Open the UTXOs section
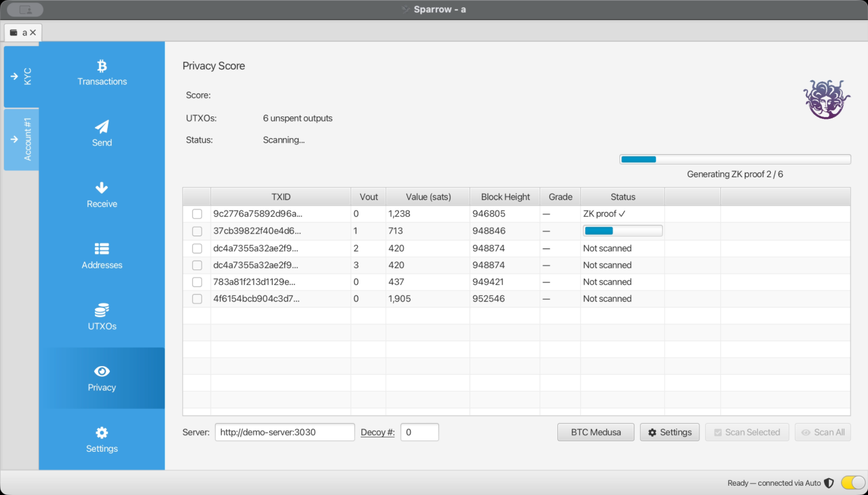The height and width of the screenshot is (495, 868). pos(102,317)
